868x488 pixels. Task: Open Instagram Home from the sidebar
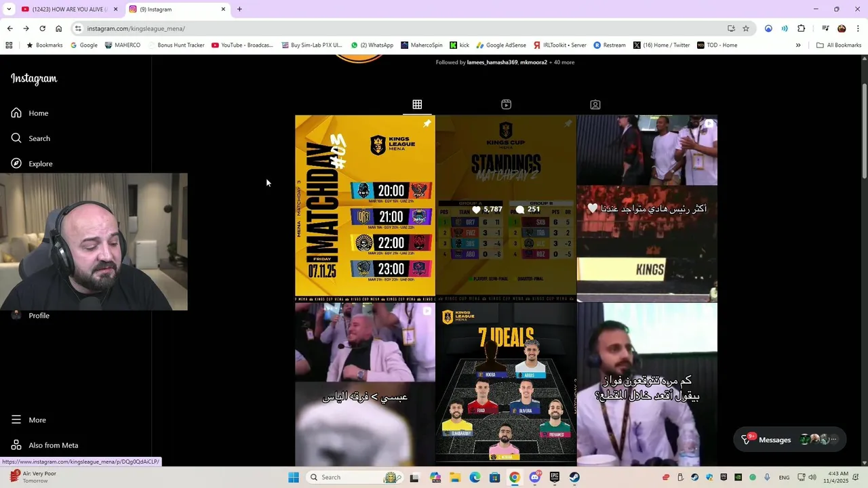[x=30, y=113]
